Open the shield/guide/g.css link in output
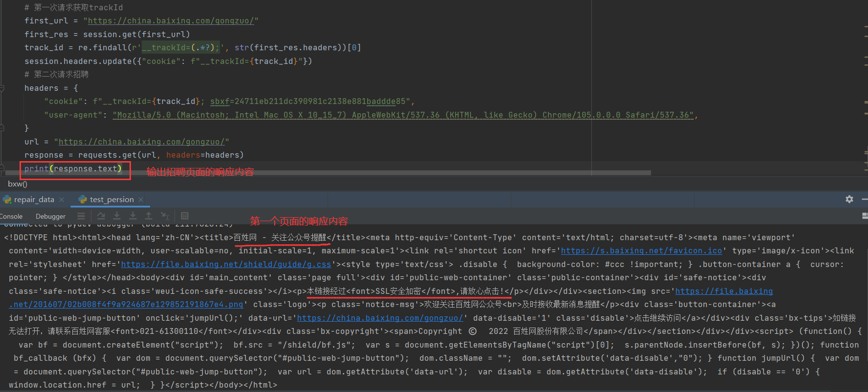This screenshot has width=868, height=392. (226, 265)
